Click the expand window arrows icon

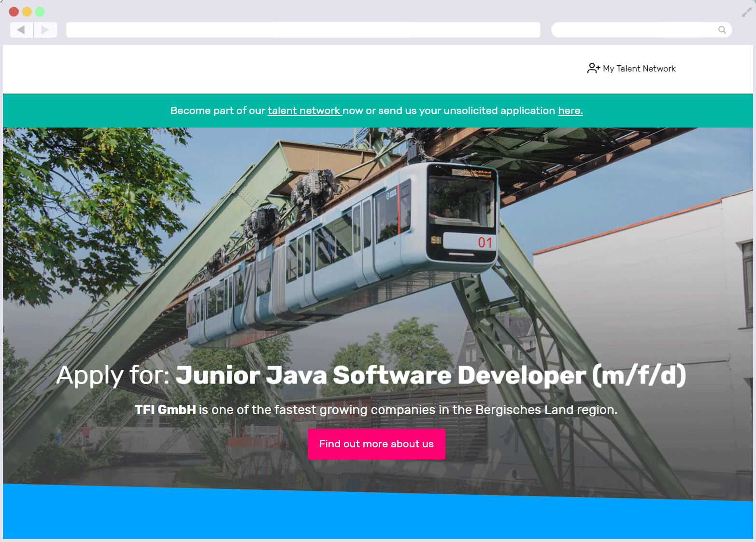click(x=746, y=12)
